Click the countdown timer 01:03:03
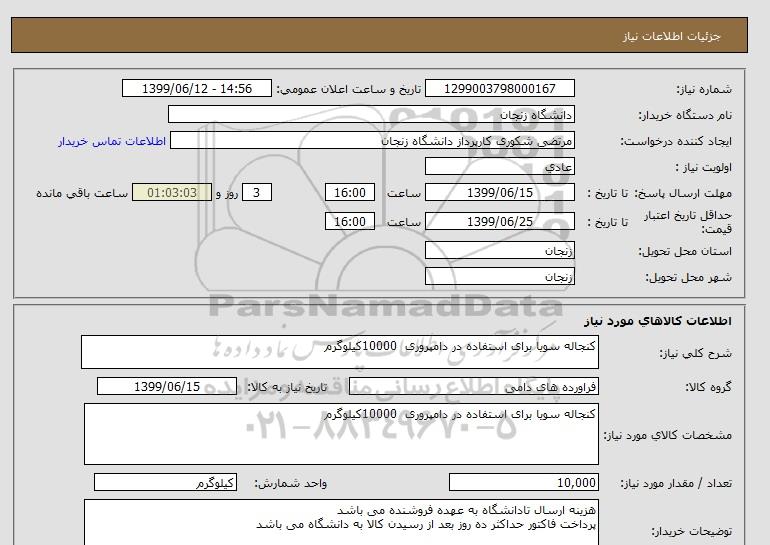Screen dimensions: 770x545 pyautogui.click(x=172, y=192)
